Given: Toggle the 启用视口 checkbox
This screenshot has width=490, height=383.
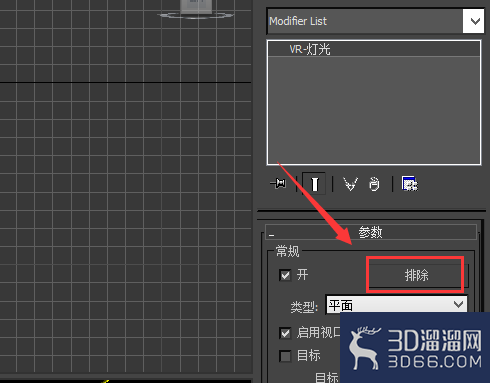Looking at the screenshot, I should click(285, 333).
